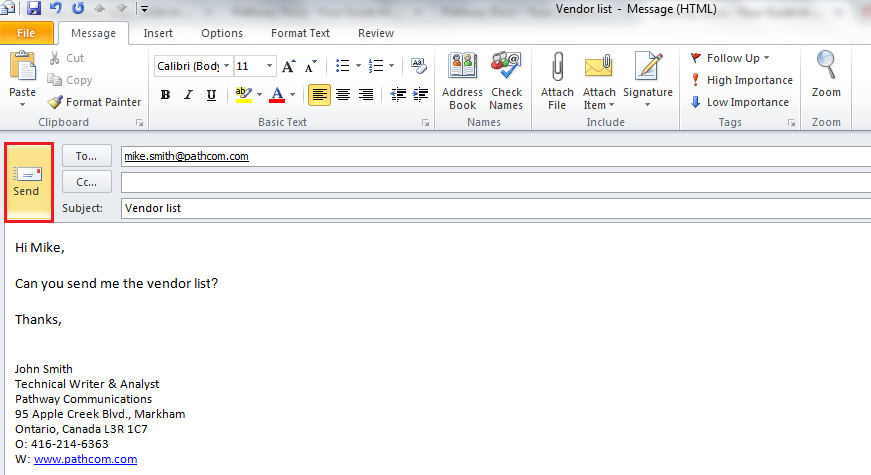Apply the numbered list icon
This screenshot has height=475, width=871.
coord(376,66)
